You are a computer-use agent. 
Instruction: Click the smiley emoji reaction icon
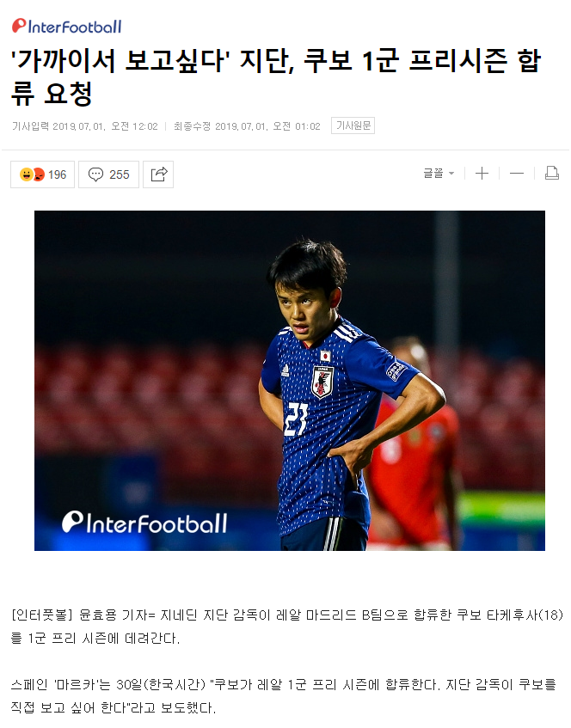coord(27,174)
